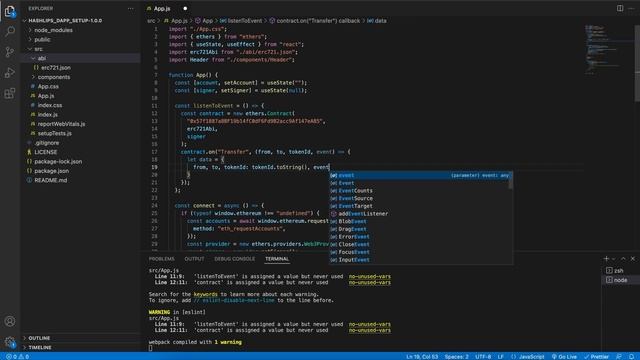
Task: Show errors and warnings in status bar
Action: point(18,357)
